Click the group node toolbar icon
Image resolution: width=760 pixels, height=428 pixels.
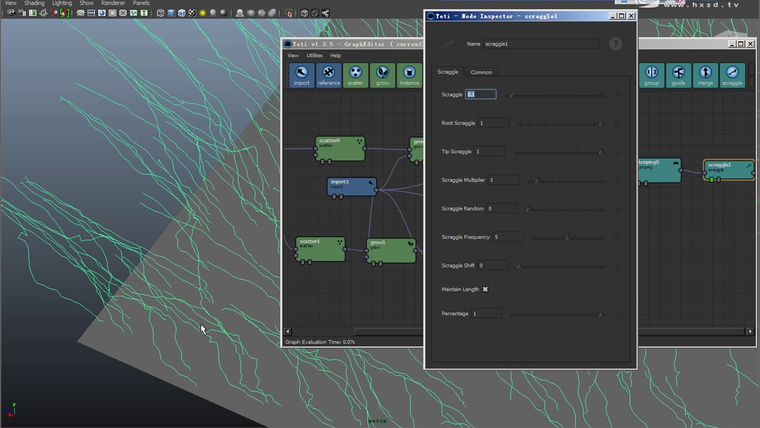(x=652, y=75)
